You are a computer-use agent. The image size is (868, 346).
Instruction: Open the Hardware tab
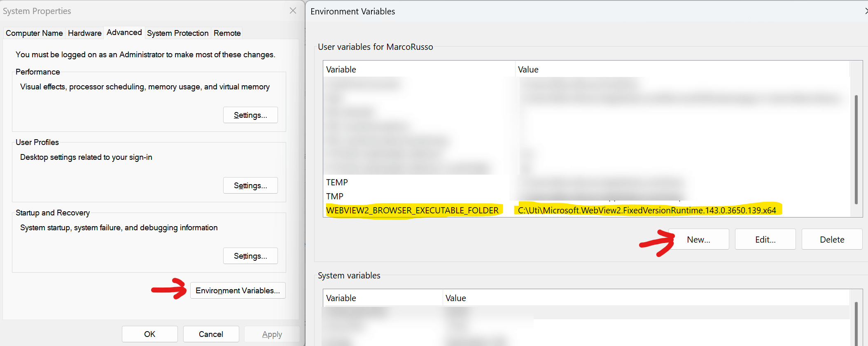point(84,33)
